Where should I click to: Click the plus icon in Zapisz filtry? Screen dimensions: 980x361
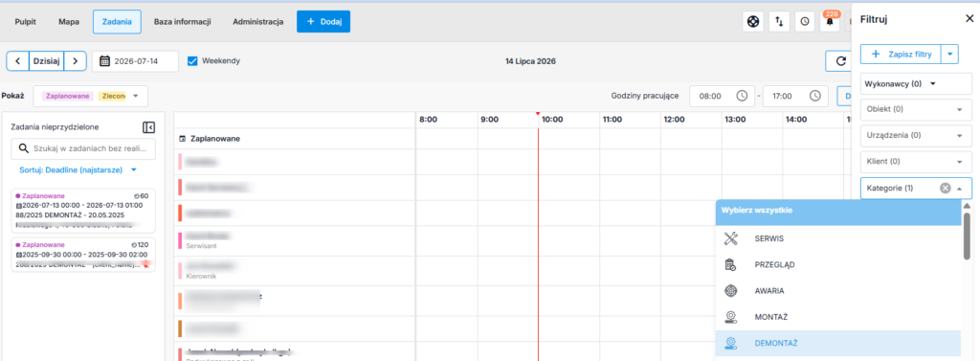(x=876, y=55)
